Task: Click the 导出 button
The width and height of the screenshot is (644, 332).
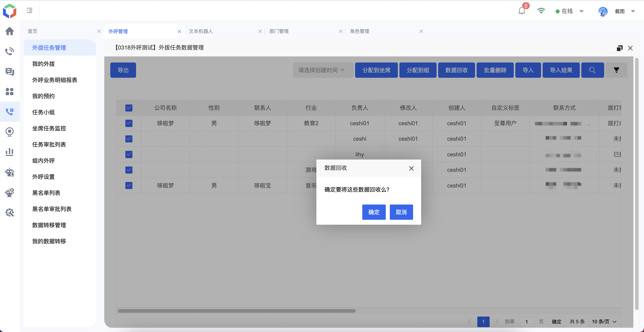Action: pyautogui.click(x=123, y=70)
